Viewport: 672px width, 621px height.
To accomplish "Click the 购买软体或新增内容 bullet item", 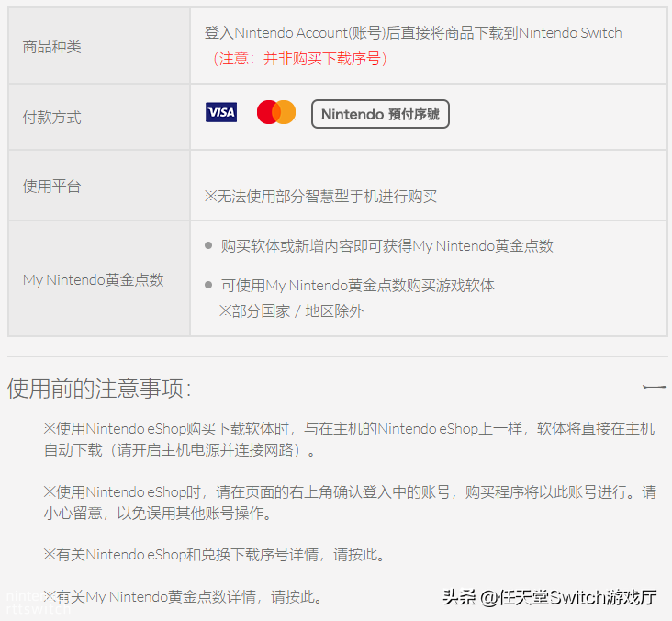I will click(386, 246).
